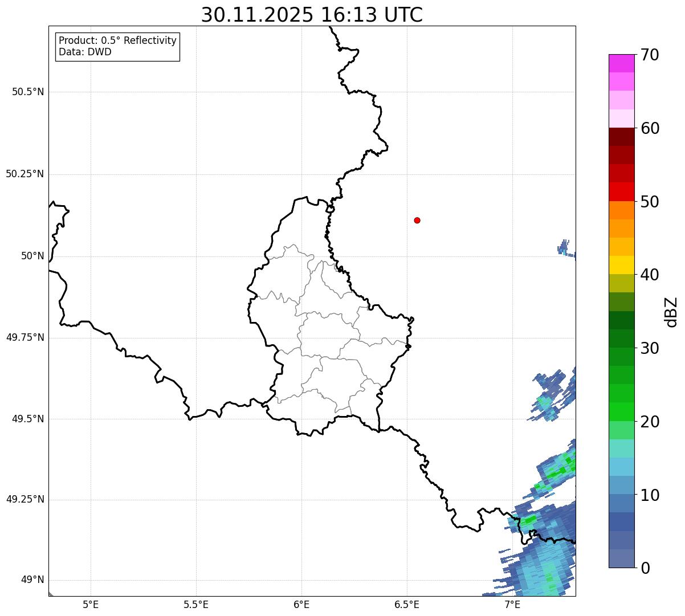The image size is (685, 616).
Task: Click the title "30.11.2025 16:13 UTC"
Action: pos(312,15)
